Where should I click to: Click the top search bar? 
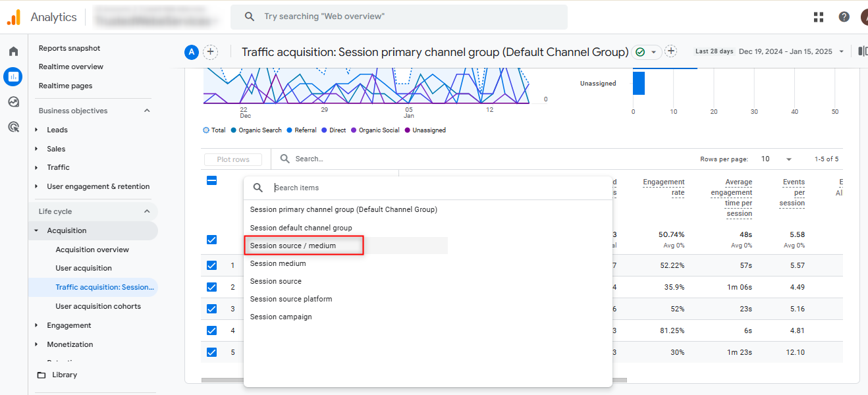(399, 16)
